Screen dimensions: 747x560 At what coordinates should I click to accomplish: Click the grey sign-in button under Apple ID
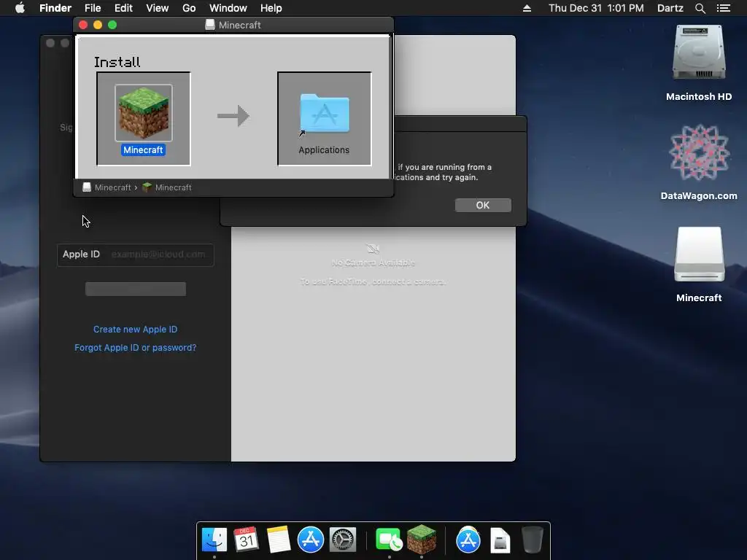135,289
